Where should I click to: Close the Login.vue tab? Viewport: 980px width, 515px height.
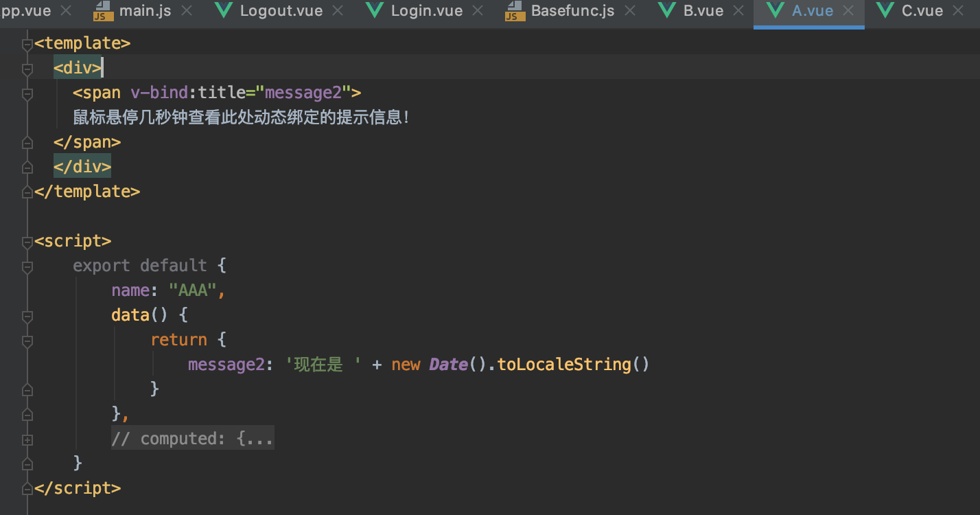click(x=477, y=11)
